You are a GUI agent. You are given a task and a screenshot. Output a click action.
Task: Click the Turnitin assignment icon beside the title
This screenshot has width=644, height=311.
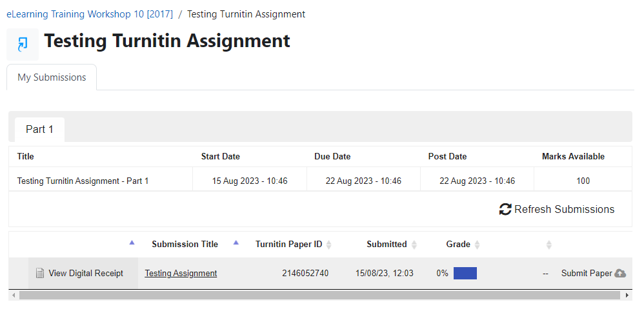(x=23, y=44)
